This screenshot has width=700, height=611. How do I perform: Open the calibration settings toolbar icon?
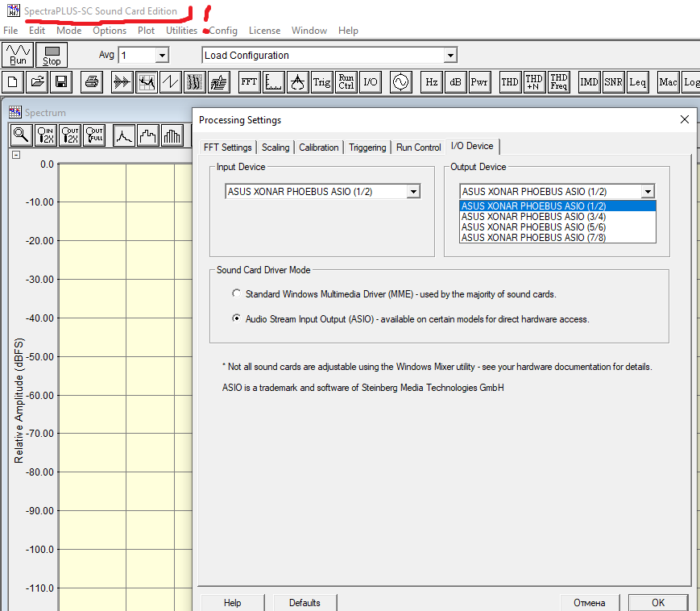point(297,81)
